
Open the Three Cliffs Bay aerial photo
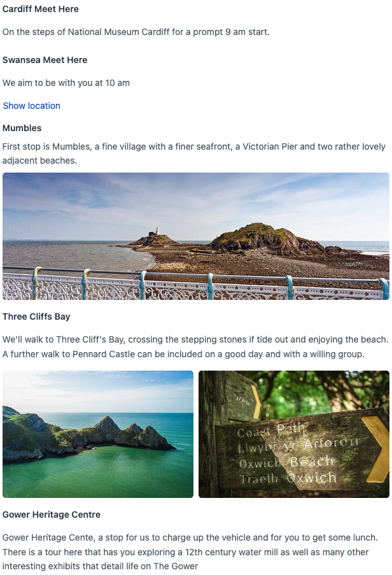tap(98, 434)
